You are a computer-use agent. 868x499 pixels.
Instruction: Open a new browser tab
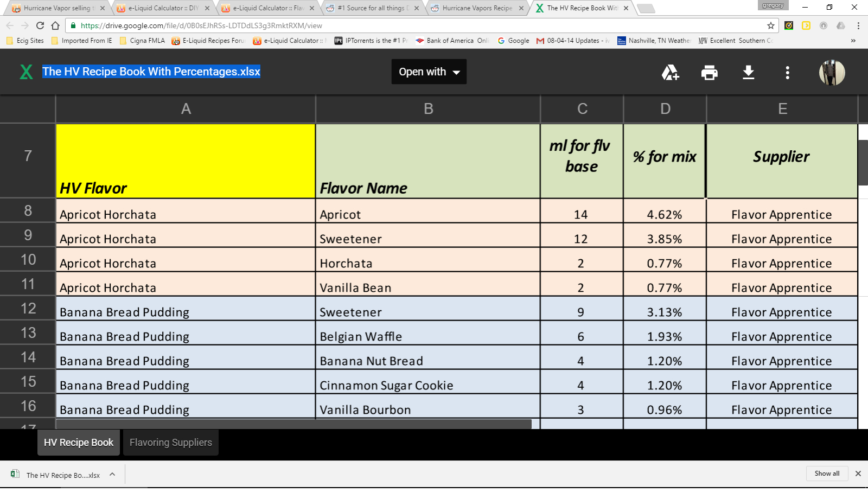[646, 8]
